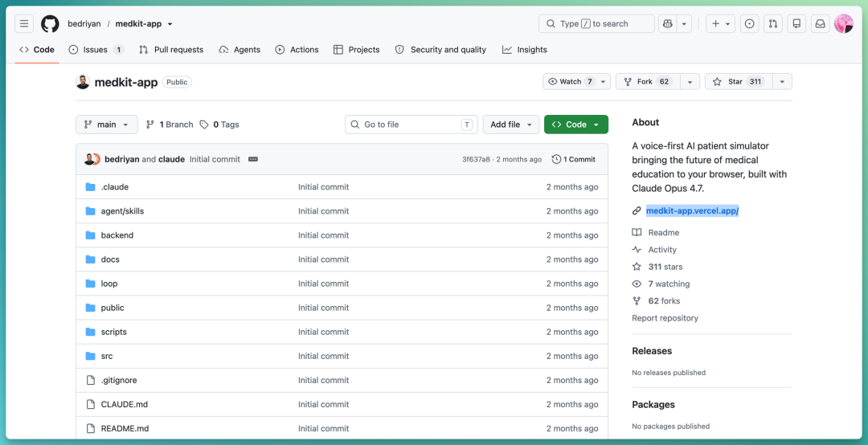868x445 pixels.
Task: Open the Releases section heading
Action: click(652, 351)
